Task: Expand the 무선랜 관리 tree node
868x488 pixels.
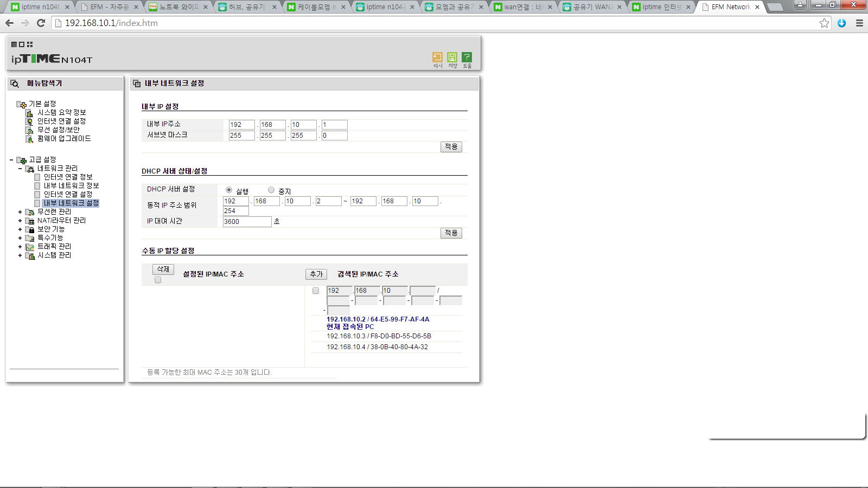Action: click(x=20, y=212)
